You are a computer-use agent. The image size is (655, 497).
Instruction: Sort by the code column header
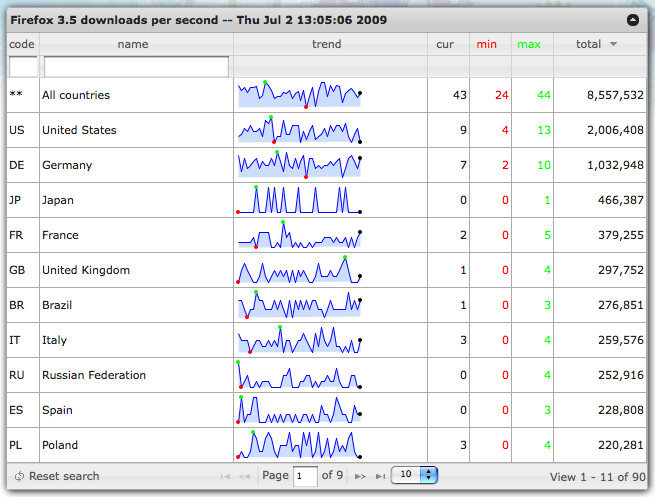click(22, 44)
